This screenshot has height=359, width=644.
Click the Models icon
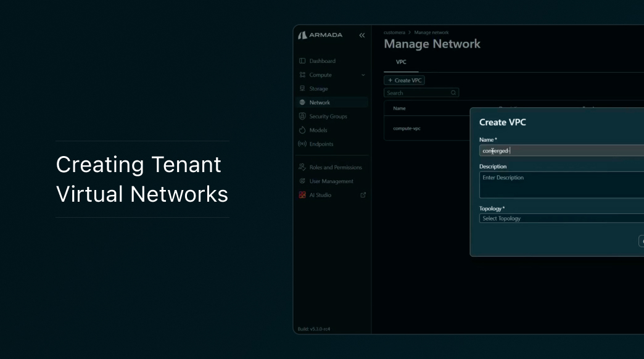coord(302,130)
